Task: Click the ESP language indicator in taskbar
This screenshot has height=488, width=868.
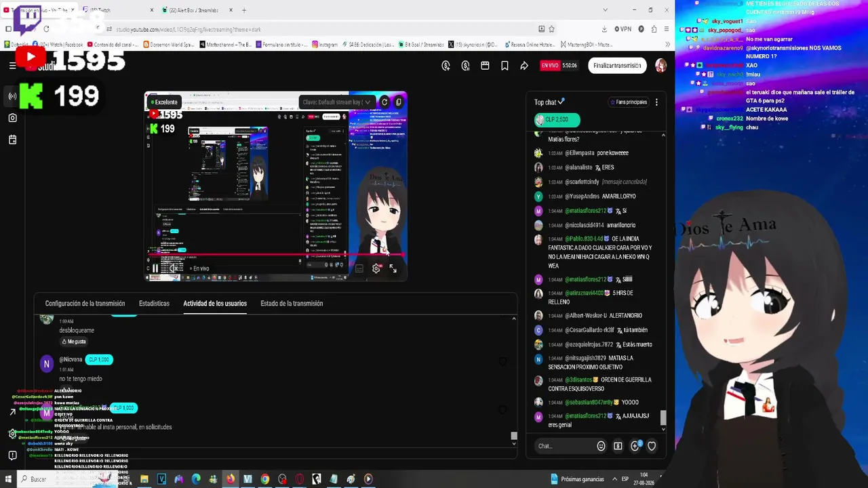Action: coord(625,479)
